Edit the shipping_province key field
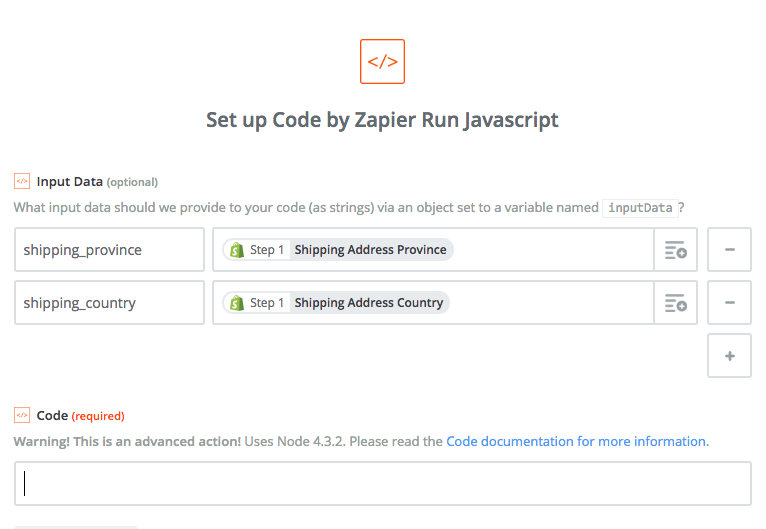Viewport: 766px width, 529px height. pyautogui.click(x=109, y=250)
